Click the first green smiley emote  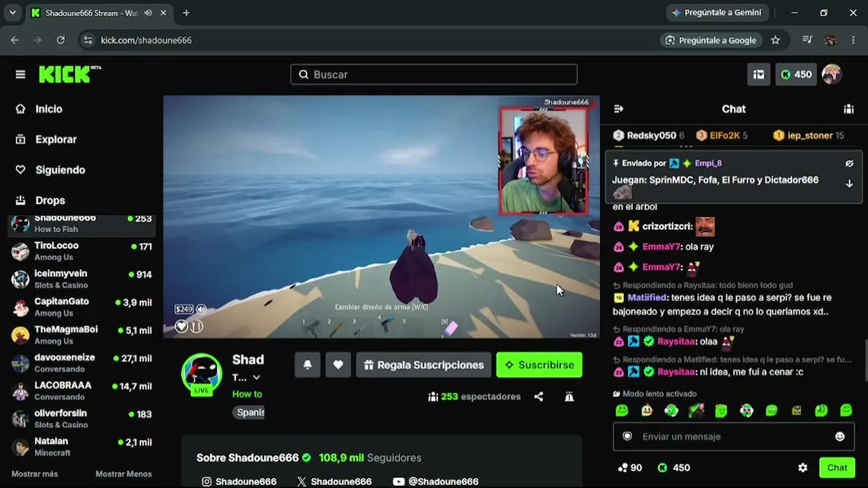[622, 410]
